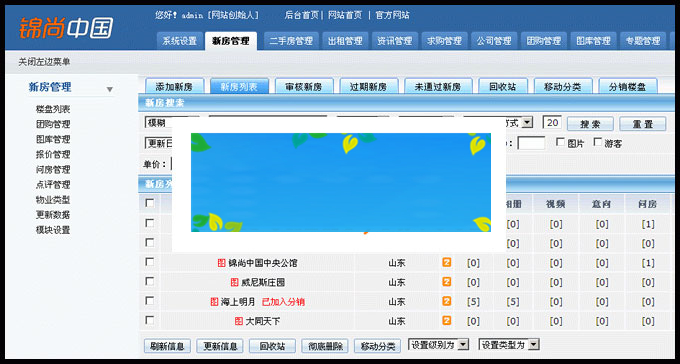Check the row box for 大同天下

150,320
